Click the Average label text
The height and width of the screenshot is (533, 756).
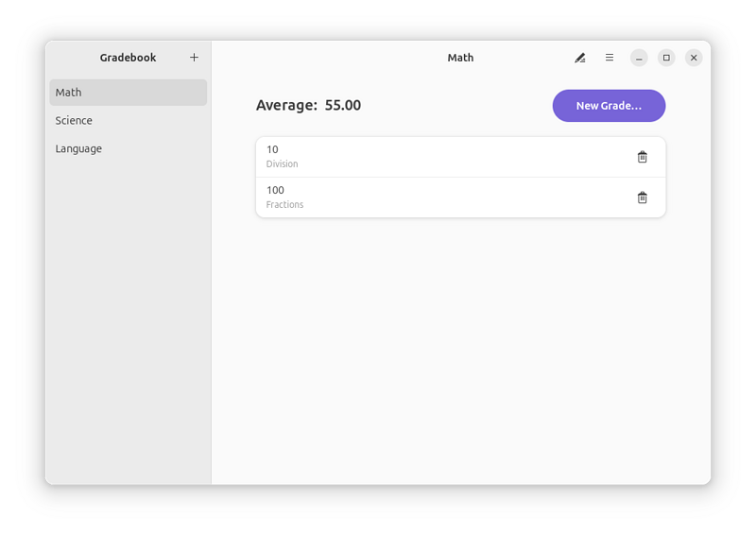tap(286, 106)
